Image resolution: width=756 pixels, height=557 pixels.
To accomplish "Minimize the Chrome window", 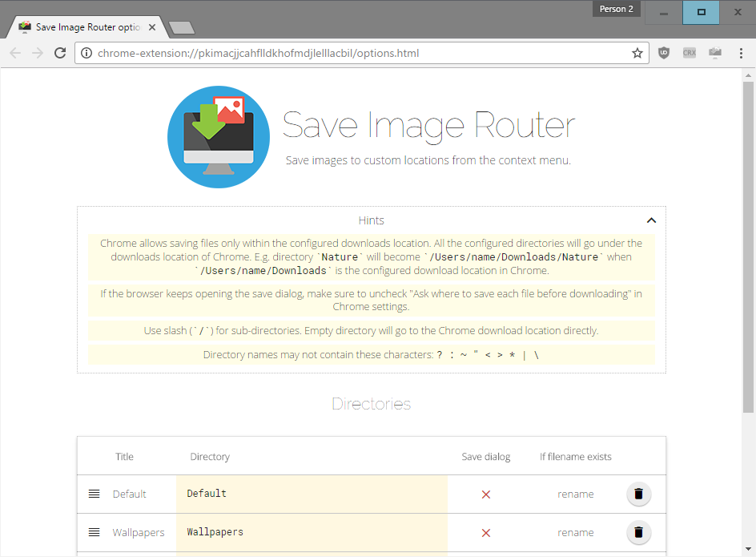I will (x=664, y=13).
